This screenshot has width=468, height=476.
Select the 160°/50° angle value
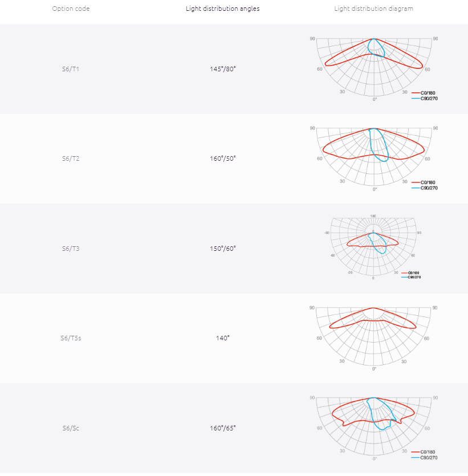click(x=222, y=158)
